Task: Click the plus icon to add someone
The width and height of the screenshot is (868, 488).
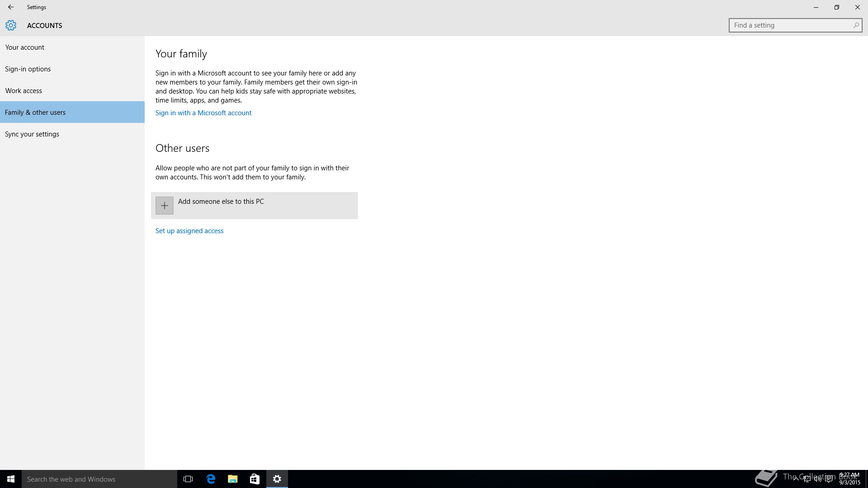Action: point(165,206)
